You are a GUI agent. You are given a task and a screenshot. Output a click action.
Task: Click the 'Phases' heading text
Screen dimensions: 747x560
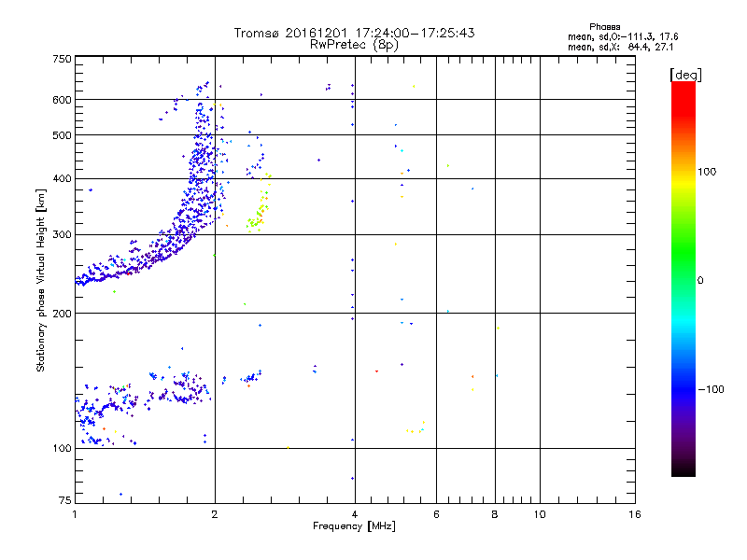pyautogui.click(x=604, y=27)
